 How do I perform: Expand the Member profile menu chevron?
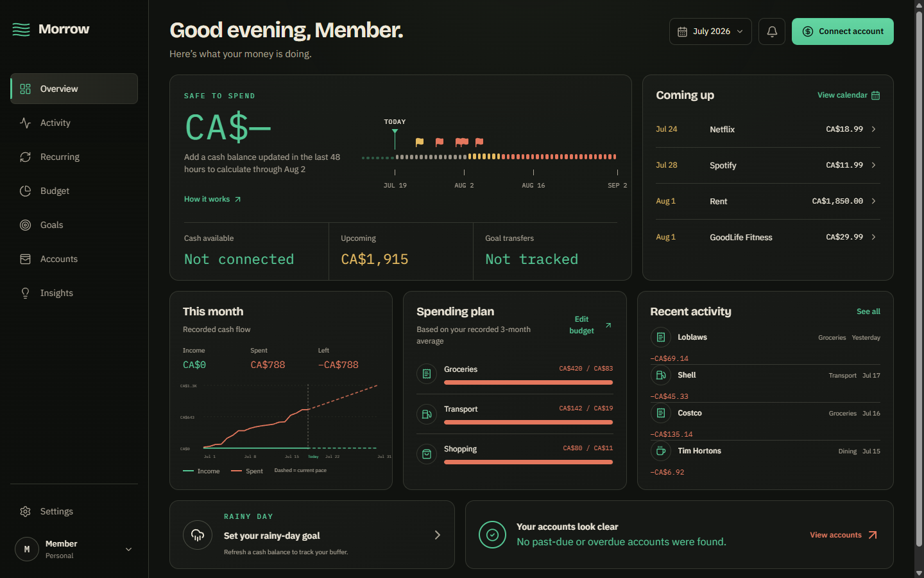click(x=128, y=549)
